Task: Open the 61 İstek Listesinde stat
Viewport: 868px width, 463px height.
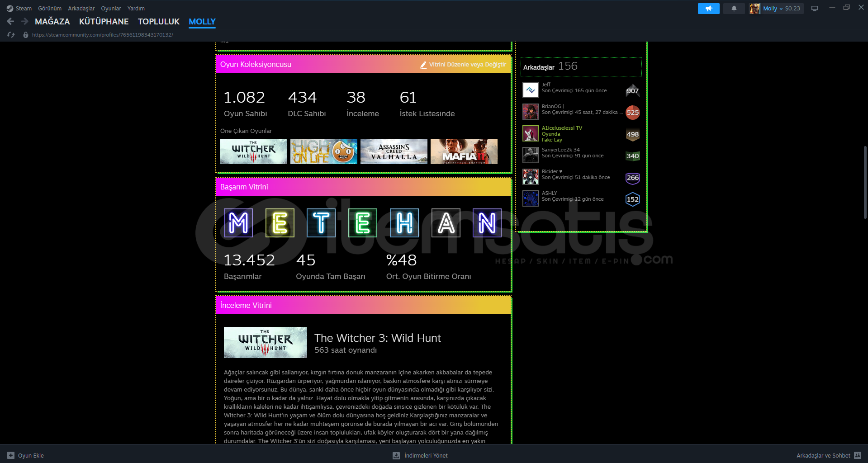Action: click(x=427, y=104)
